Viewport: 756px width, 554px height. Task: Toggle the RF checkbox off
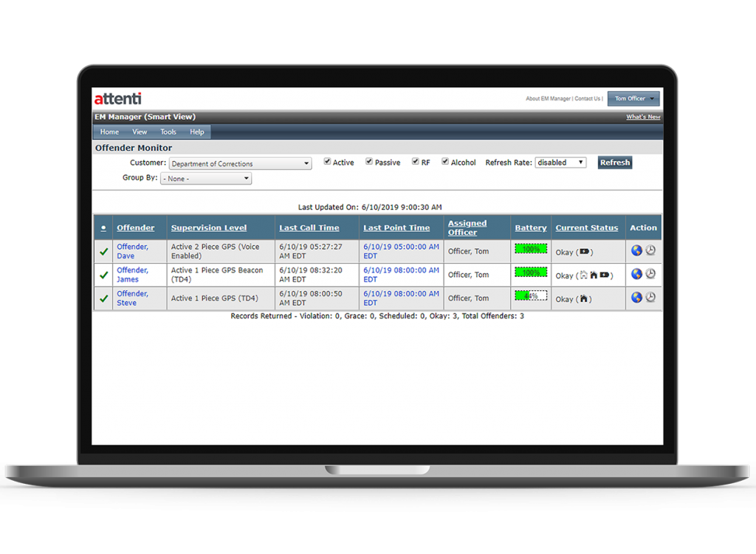coord(415,162)
